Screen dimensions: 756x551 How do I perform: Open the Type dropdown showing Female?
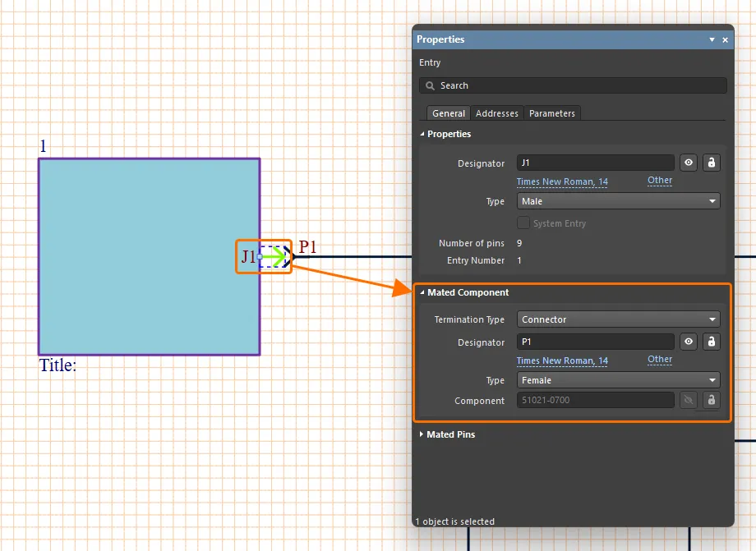click(x=619, y=380)
